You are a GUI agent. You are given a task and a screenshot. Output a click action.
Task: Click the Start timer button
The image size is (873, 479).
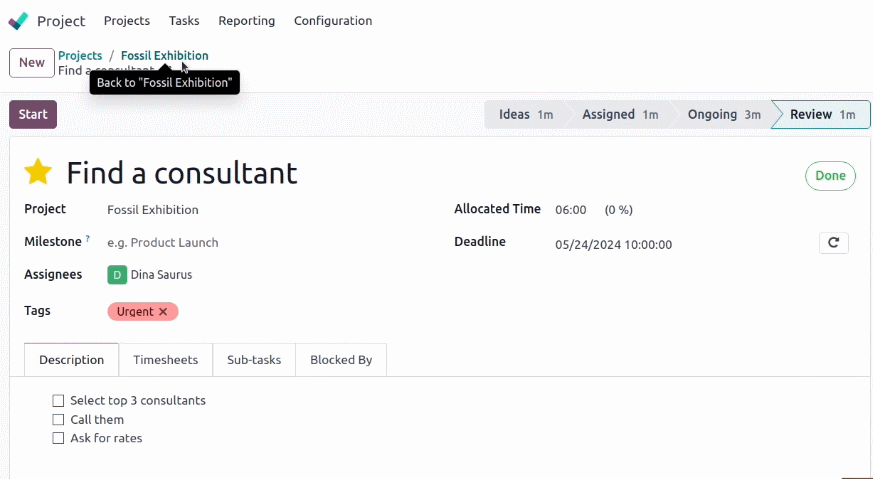(x=33, y=114)
